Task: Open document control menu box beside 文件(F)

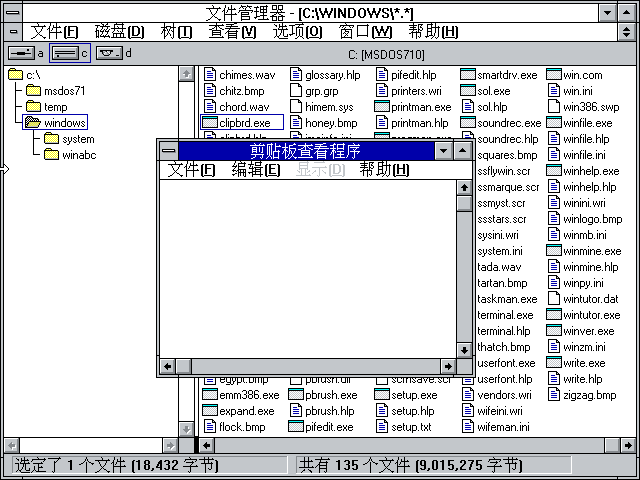Action: point(13,31)
